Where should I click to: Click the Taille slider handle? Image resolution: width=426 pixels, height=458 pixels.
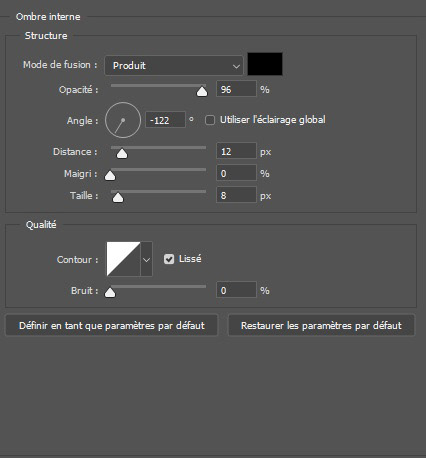pos(118,198)
